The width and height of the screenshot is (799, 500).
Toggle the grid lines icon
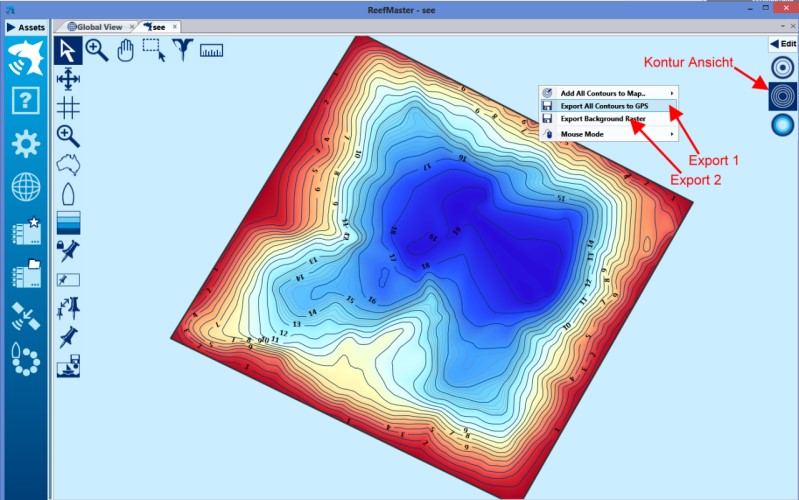tap(69, 107)
